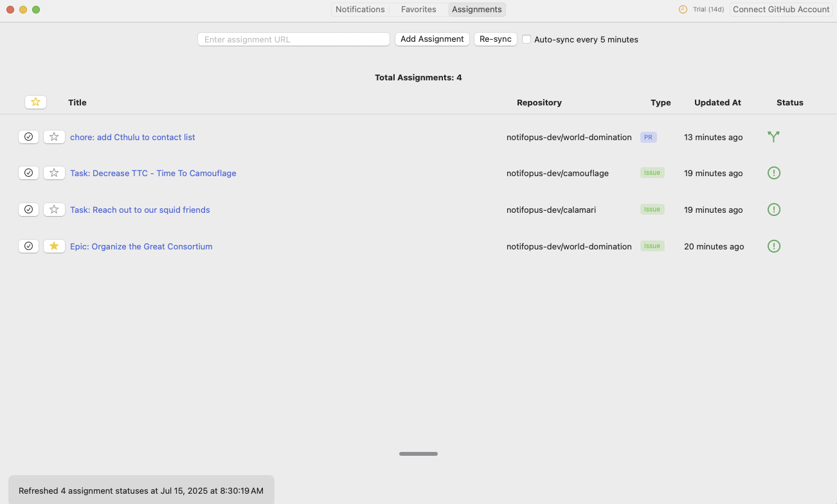
Task: Click the 'Trial (14d)' label
Action: 708,10
